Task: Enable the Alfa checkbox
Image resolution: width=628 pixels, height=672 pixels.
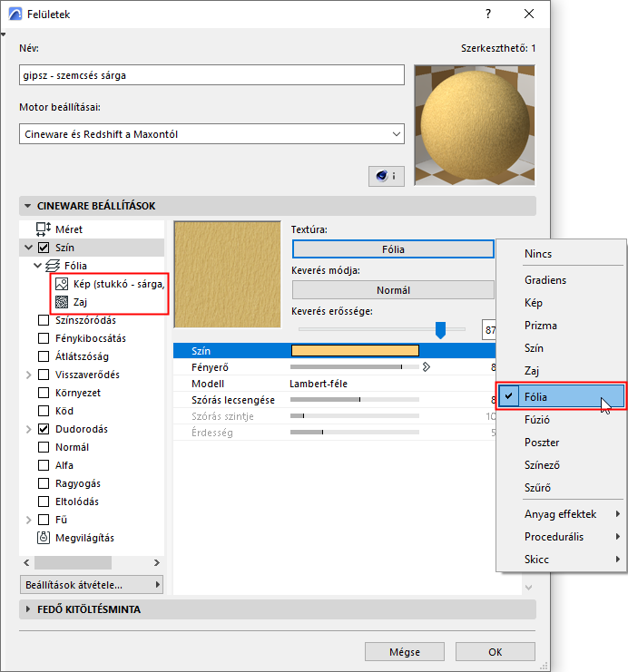Action: coord(44,465)
